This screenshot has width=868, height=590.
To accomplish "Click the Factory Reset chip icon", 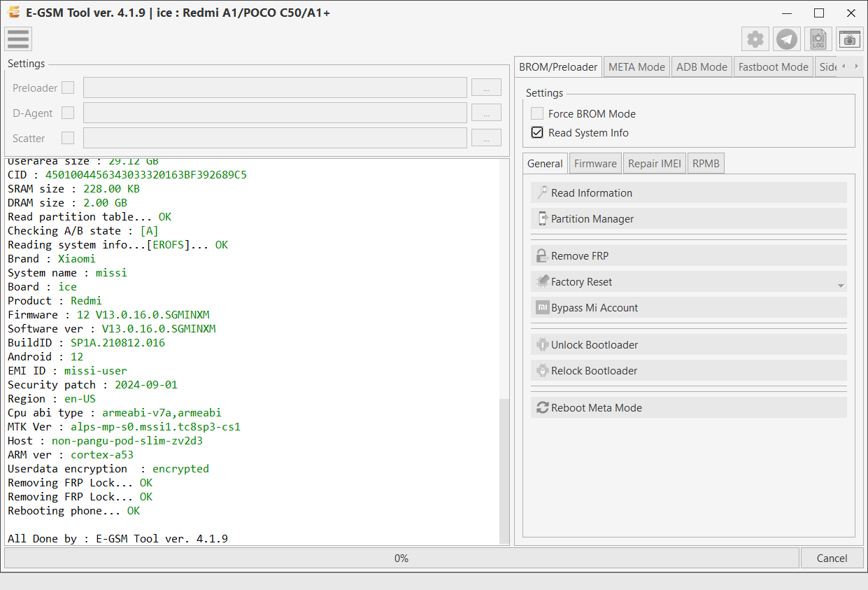I will tap(542, 281).
